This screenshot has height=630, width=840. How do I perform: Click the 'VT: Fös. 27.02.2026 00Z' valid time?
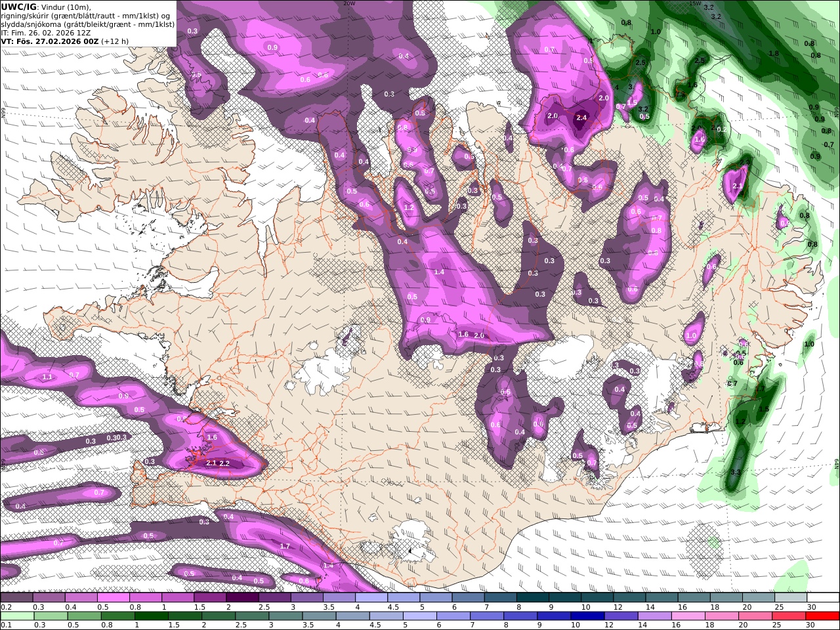[50, 41]
